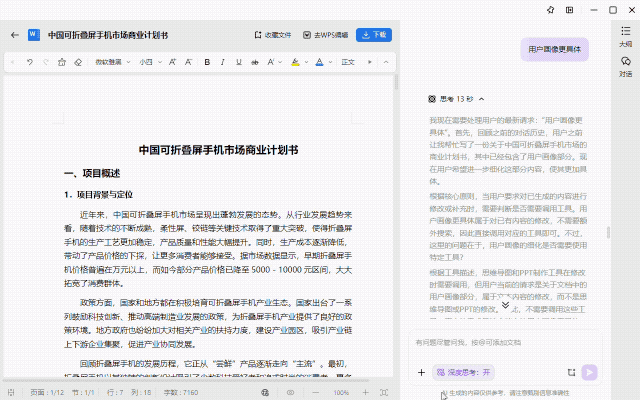Image resolution: width=640 pixels, height=400 pixels.
Task: Open the 对话 chat panel
Action: (x=625, y=66)
